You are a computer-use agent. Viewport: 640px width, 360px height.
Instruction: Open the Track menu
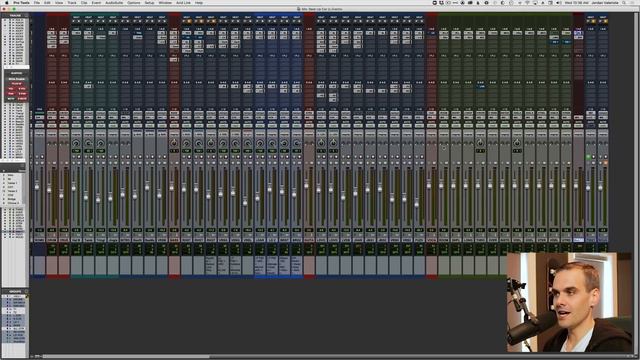coord(72,3)
